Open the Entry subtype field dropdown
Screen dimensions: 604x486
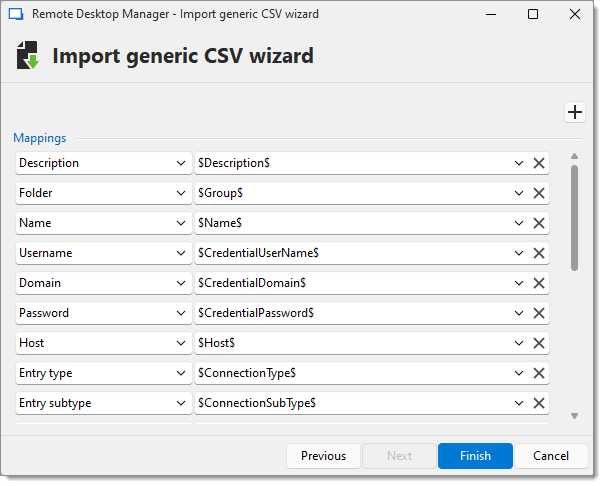[x=180, y=403]
